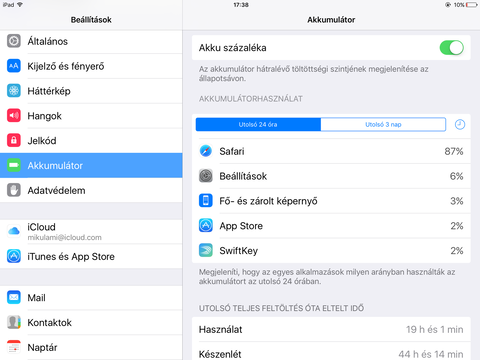This screenshot has height=360, width=480.
Task: Tap the iPad label in the status bar
Action: point(8,5)
